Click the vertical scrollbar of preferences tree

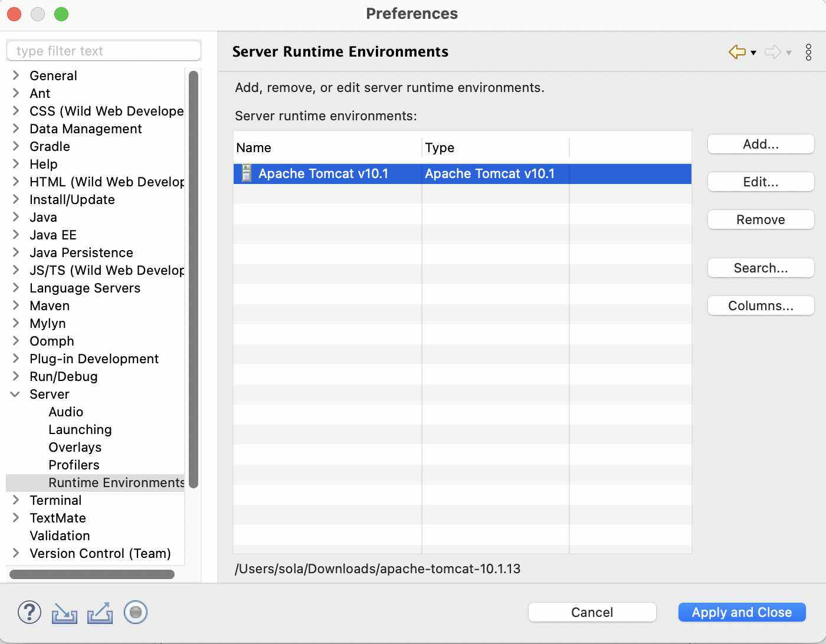tap(194, 280)
